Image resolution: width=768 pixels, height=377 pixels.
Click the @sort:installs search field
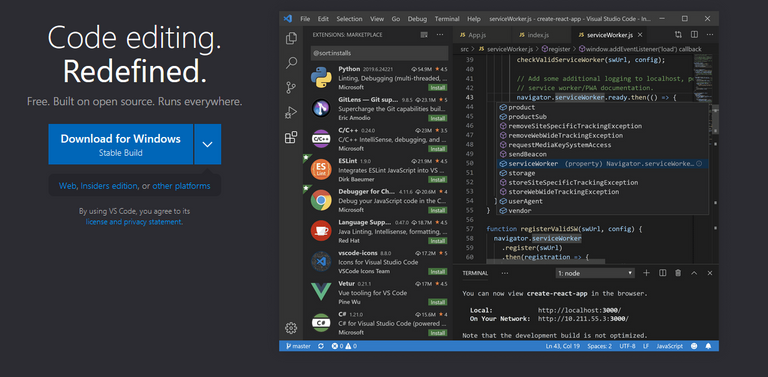point(380,53)
